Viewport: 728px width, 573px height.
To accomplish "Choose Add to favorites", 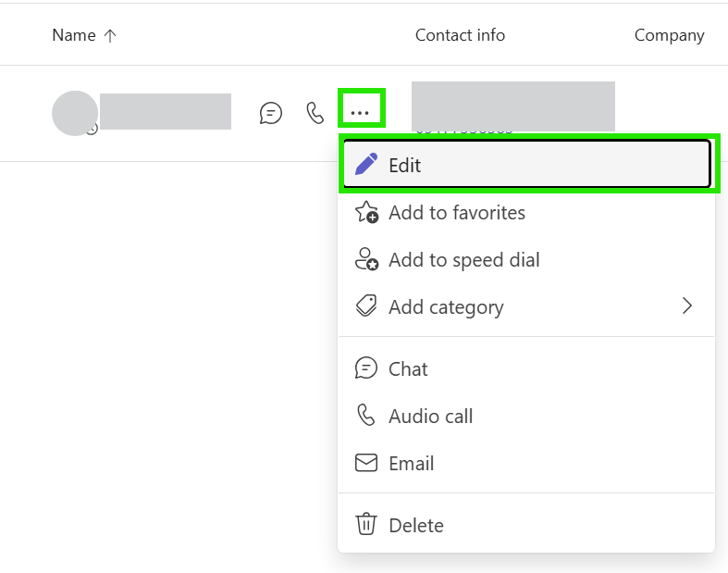I will 526,213.
